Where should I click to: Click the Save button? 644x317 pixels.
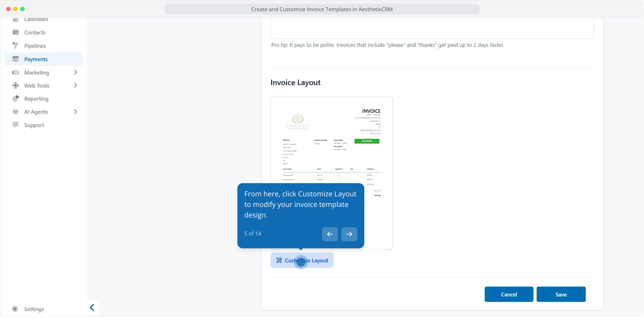pyautogui.click(x=561, y=294)
